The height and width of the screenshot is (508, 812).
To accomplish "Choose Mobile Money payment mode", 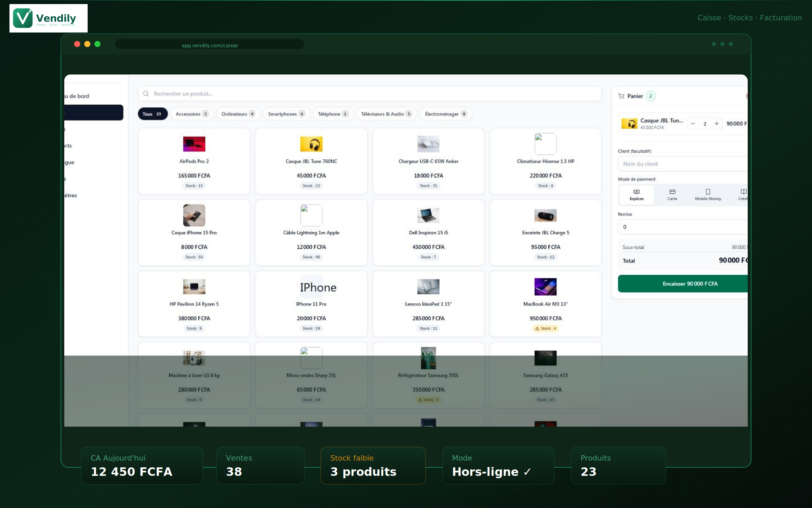I will point(708,195).
